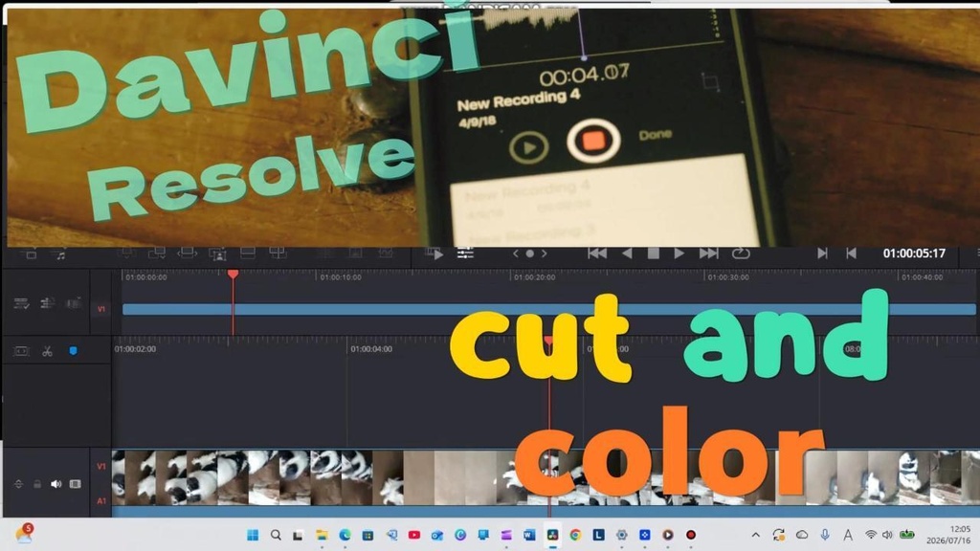The height and width of the screenshot is (551, 980).
Task: Launch Microsoft Edge from the taskbar
Action: 345,535
